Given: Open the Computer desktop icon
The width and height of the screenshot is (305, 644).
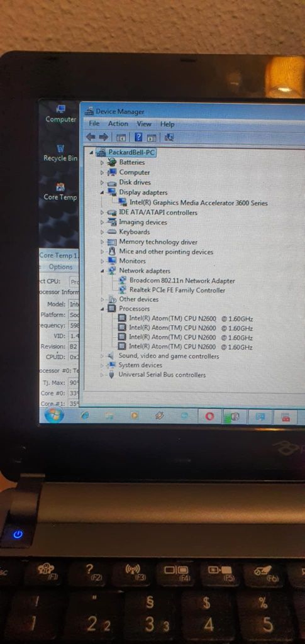Looking at the screenshot, I should (61, 114).
